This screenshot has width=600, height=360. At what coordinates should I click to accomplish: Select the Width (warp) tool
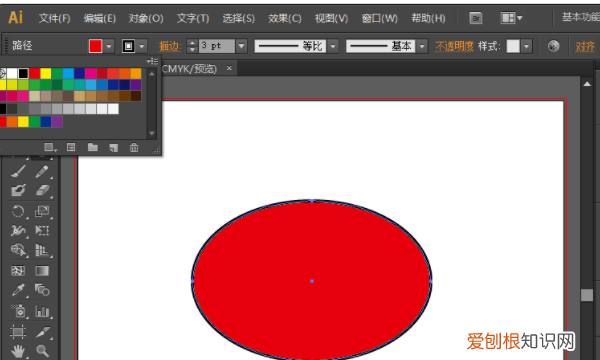18,230
